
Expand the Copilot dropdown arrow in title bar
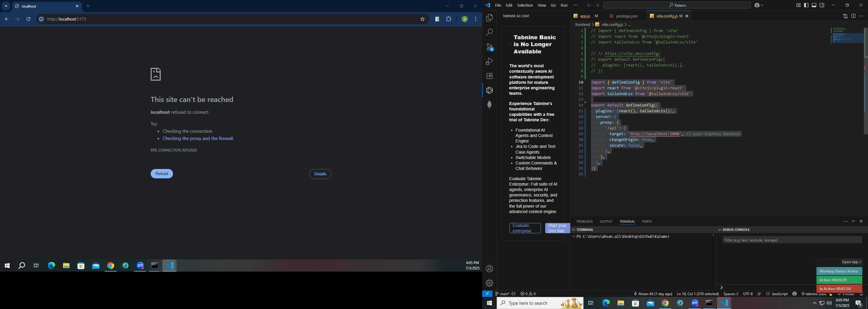[762, 5]
